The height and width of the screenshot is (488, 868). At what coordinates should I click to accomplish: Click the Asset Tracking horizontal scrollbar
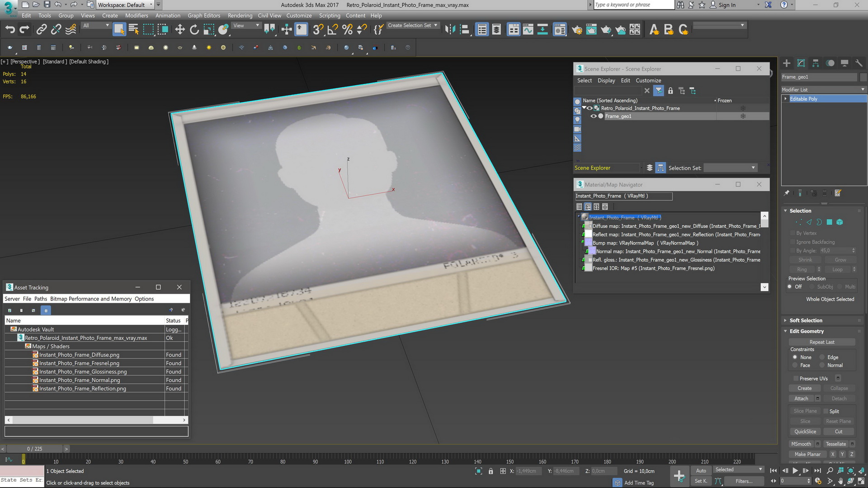pyautogui.click(x=96, y=420)
